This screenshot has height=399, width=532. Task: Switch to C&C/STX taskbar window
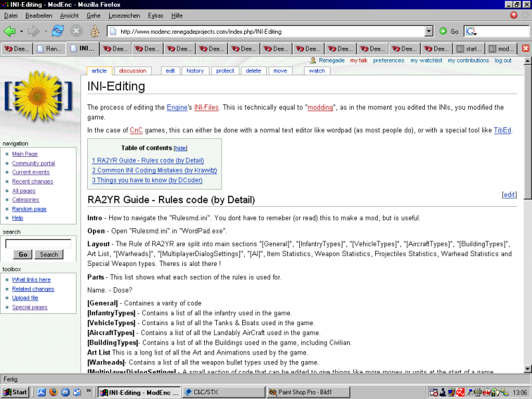click(223, 392)
